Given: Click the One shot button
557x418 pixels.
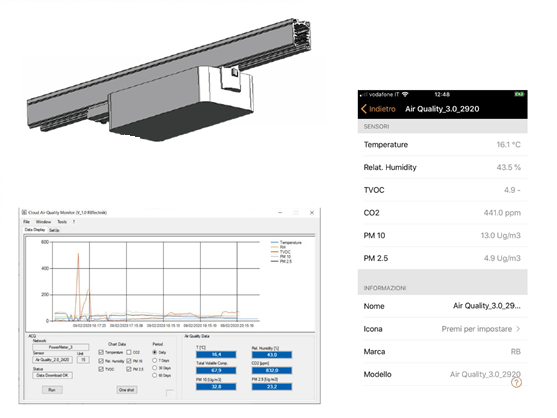Looking at the screenshot, I should (x=127, y=390).
